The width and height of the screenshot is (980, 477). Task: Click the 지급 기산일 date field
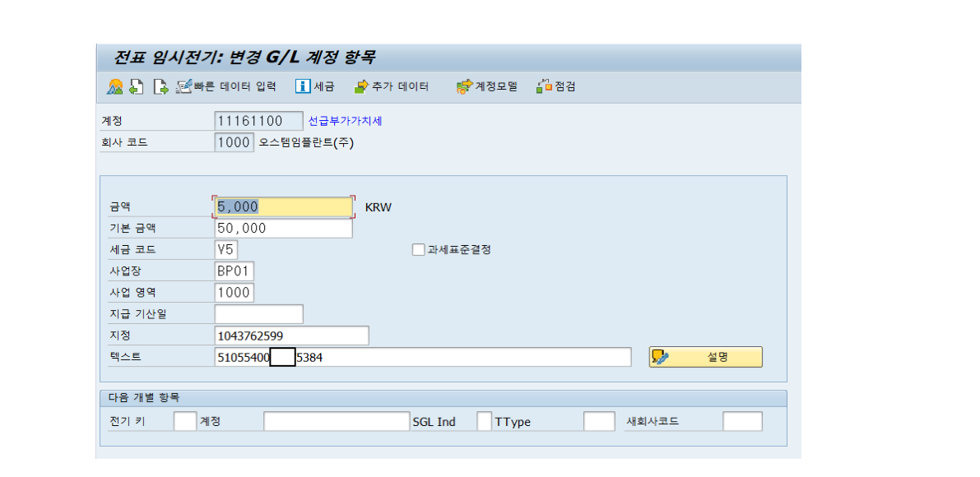[258, 313]
